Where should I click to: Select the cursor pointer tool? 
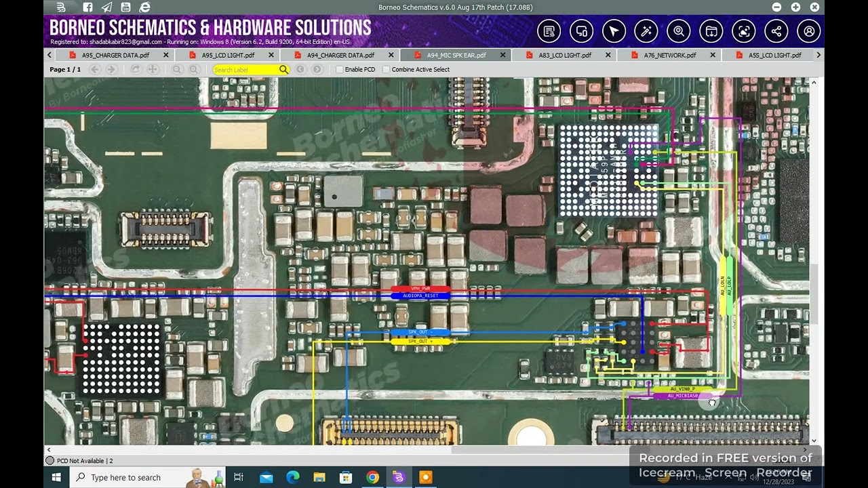(x=614, y=31)
